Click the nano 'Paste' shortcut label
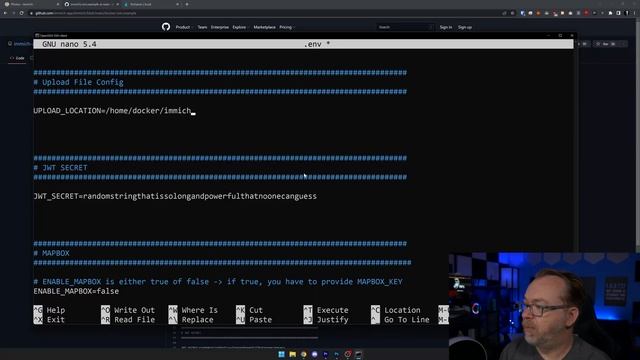 pyautogui.click(x=260, y=320)
